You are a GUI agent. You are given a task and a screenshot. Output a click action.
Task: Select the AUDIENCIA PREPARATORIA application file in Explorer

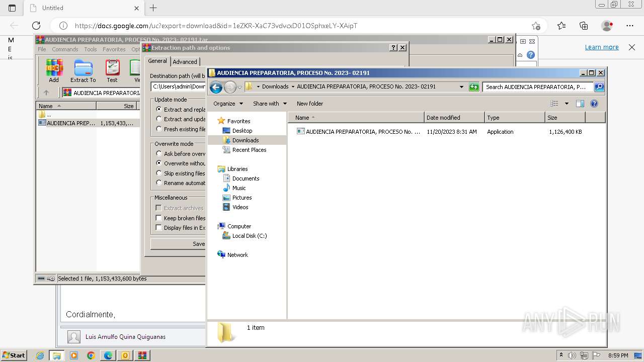[358, 132]
